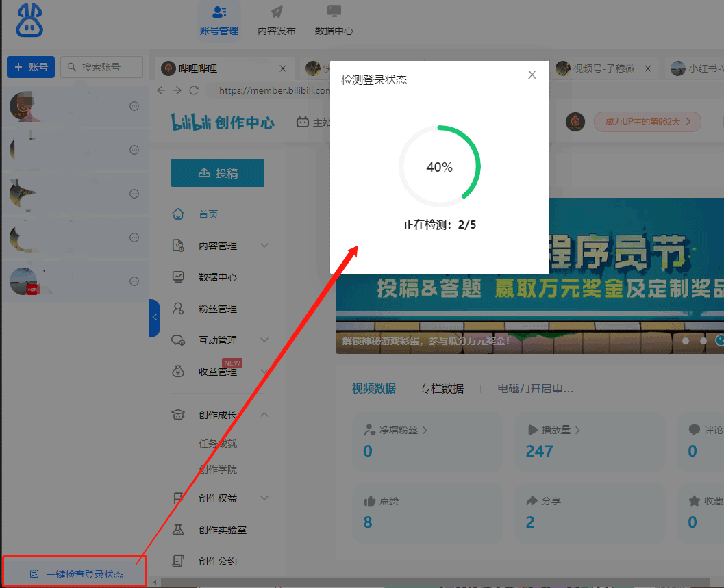Click the 分享 share arrow icon
The width and height of the screenshot is (724, 588).
532,501
